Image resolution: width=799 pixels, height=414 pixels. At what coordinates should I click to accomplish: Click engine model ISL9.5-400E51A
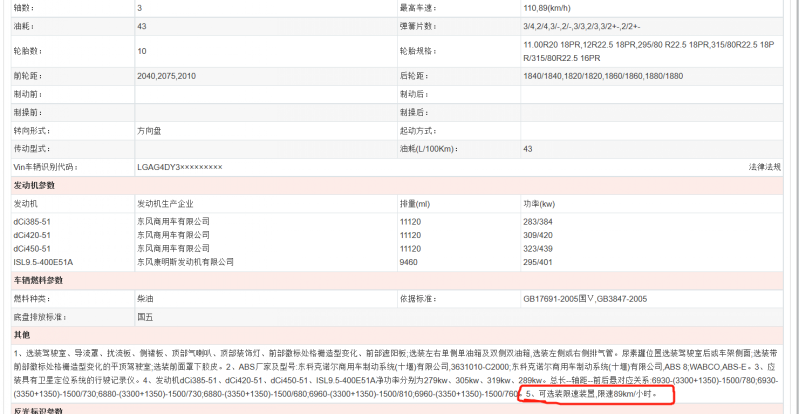click(x=43, y=262)
